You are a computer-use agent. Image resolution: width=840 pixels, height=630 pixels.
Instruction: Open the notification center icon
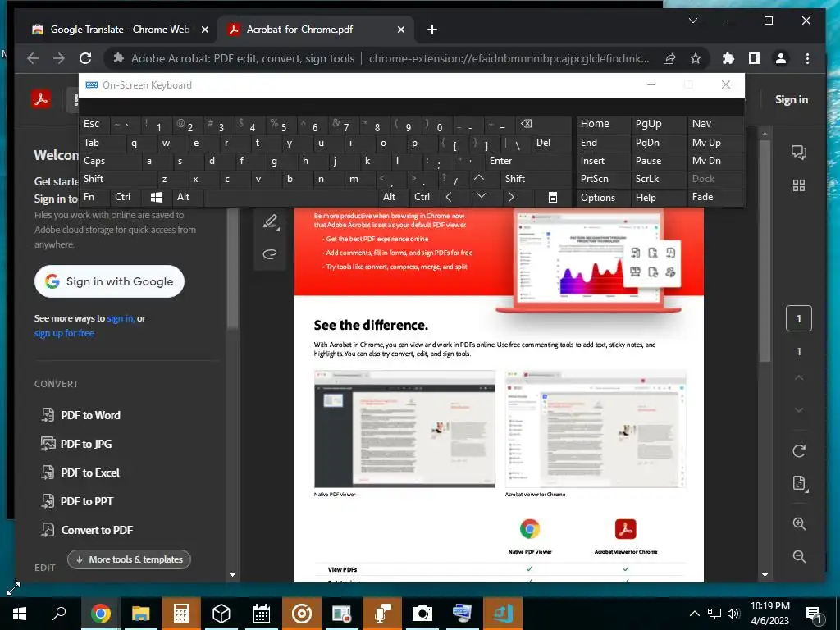pyautogui.click(x=815, y=614)
